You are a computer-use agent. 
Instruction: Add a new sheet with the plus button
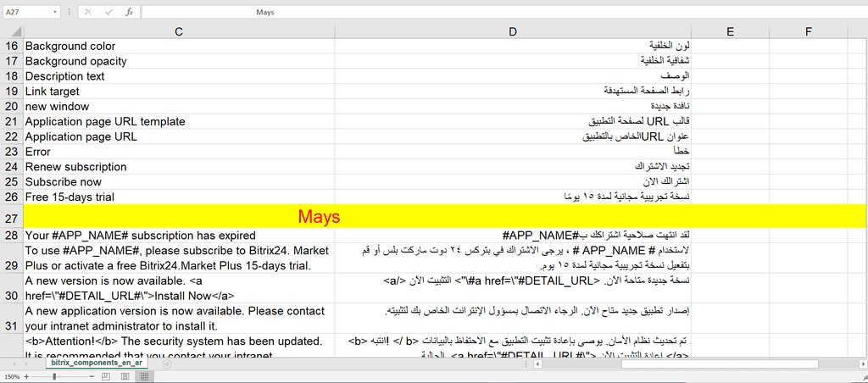pyautogui.click(x=167, y=364)
